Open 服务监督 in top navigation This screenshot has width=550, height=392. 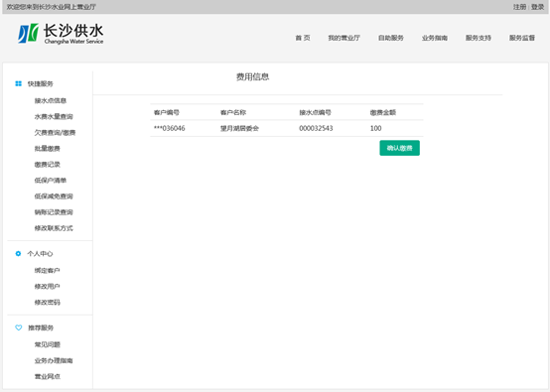point(522,38)
